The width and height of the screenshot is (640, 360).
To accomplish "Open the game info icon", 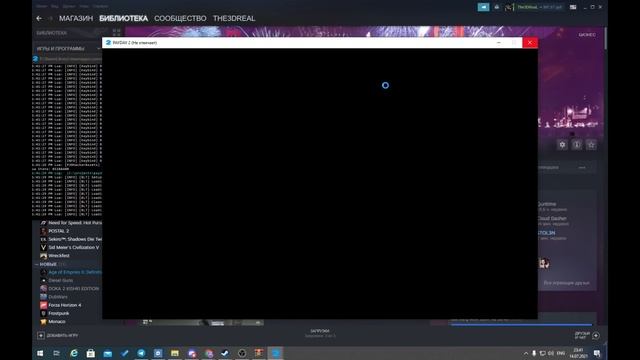I will point(577,144).
